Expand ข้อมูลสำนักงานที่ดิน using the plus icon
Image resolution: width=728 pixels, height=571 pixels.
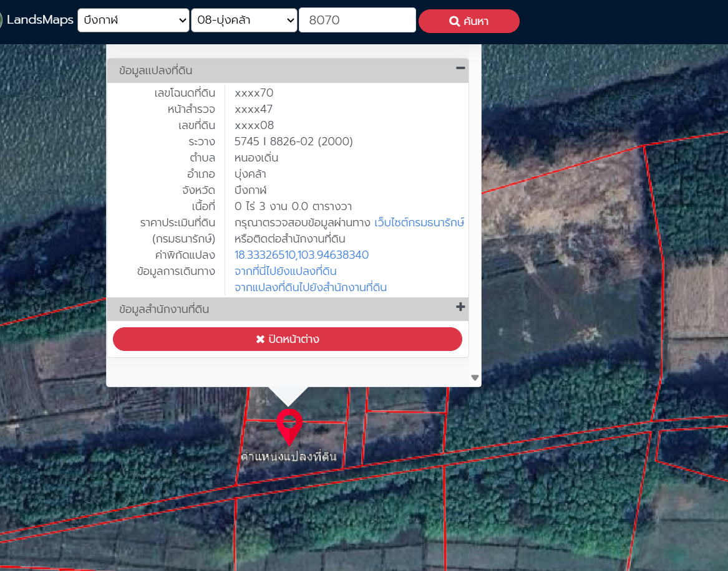460,307
